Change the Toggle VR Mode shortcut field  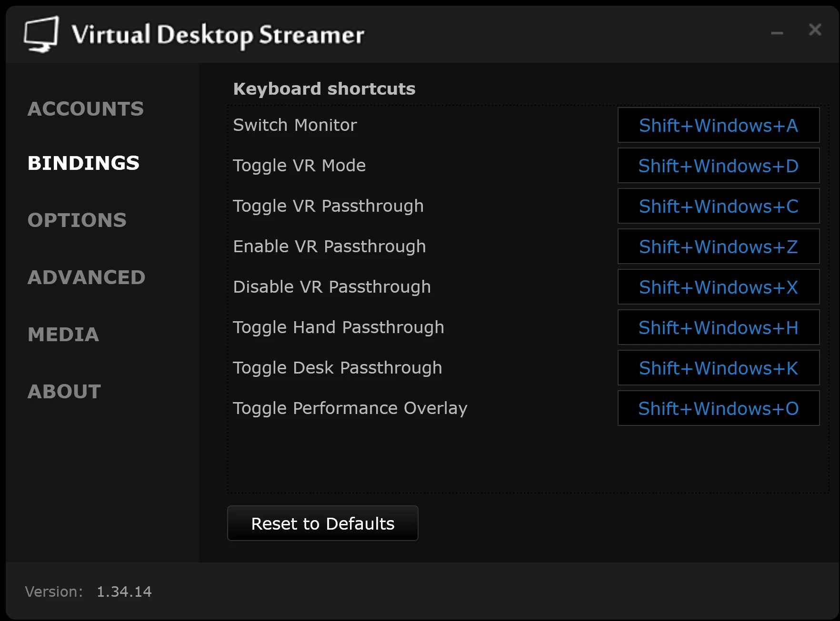tap(719, 166)
